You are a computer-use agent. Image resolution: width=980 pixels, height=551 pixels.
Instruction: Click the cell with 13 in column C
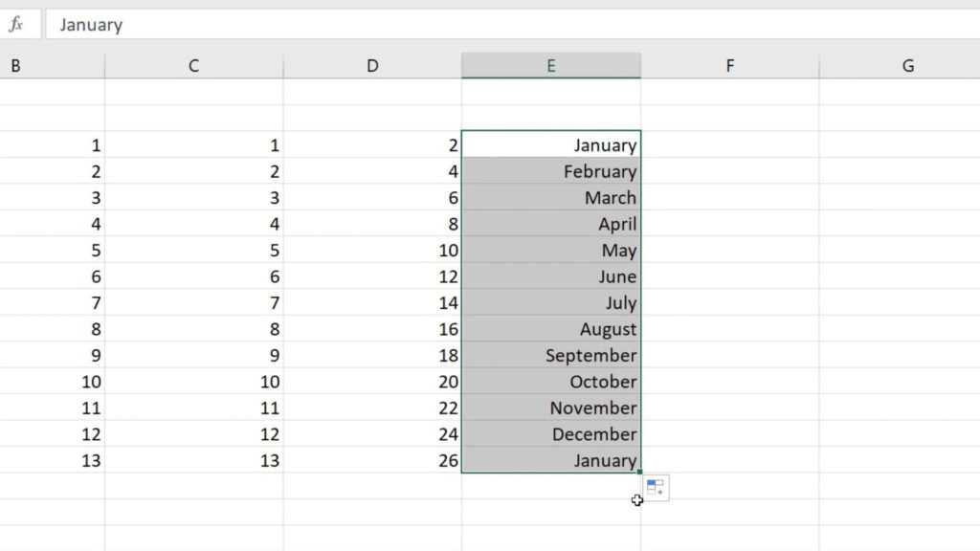[x=193, y=460]
